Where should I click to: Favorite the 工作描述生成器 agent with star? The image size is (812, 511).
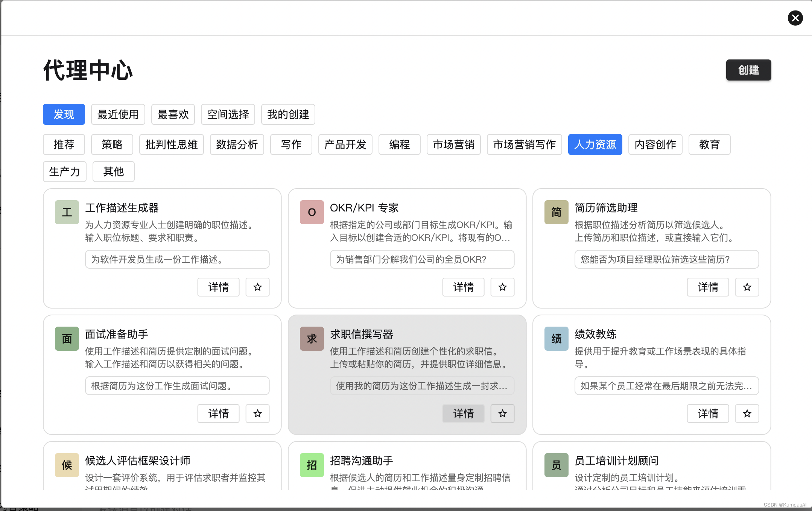(257, 287)
